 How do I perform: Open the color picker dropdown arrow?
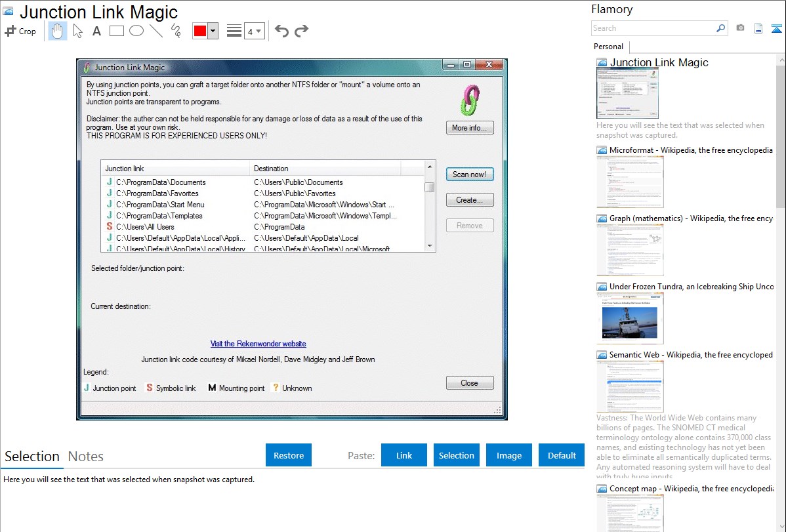(x=213, y=31)
